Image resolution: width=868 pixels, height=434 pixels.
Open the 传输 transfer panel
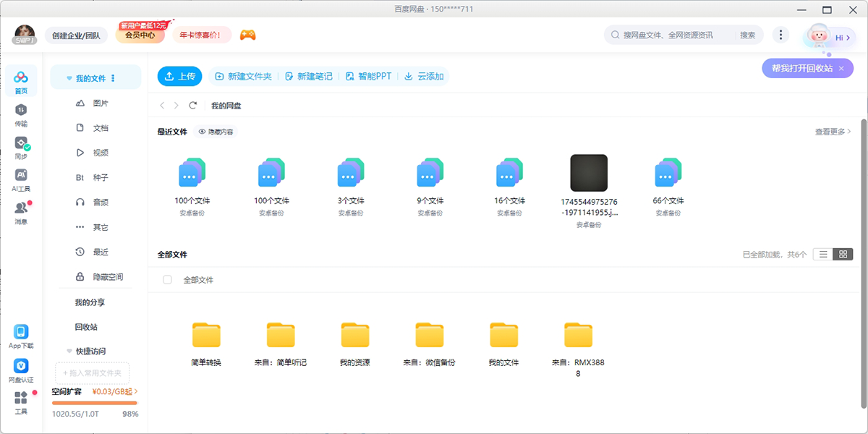pyautogui.click(x=21, y=115)
